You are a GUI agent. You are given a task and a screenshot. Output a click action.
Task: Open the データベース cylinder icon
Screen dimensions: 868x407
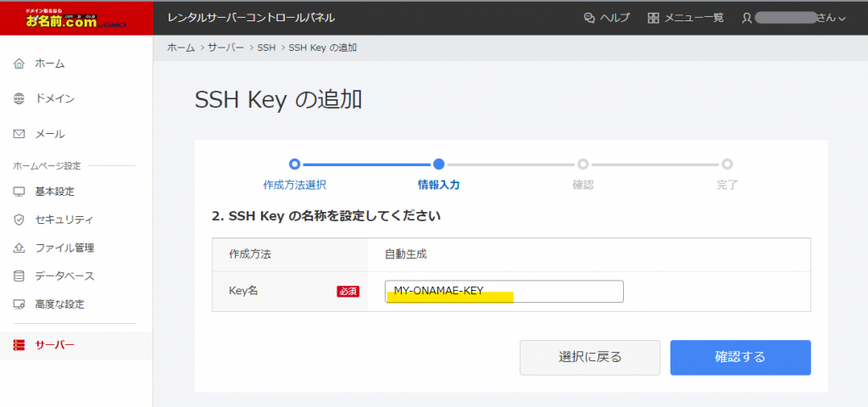click(19, 276)
